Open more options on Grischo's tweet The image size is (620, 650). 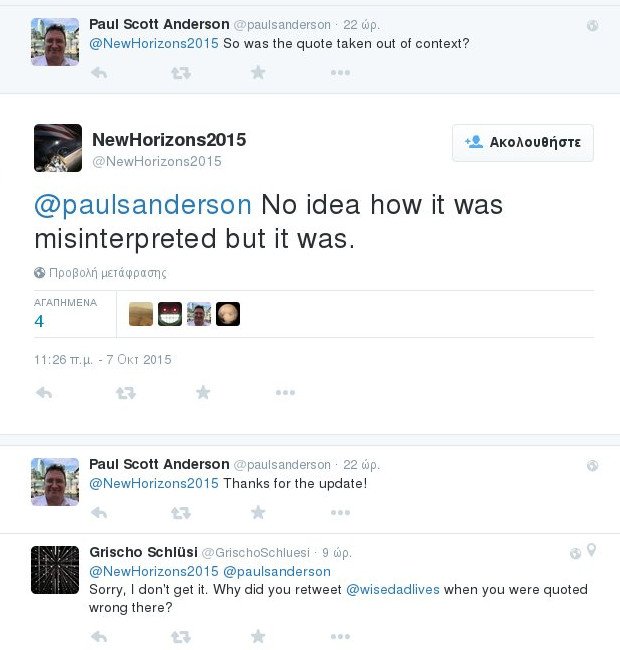[x=340, y=636]
